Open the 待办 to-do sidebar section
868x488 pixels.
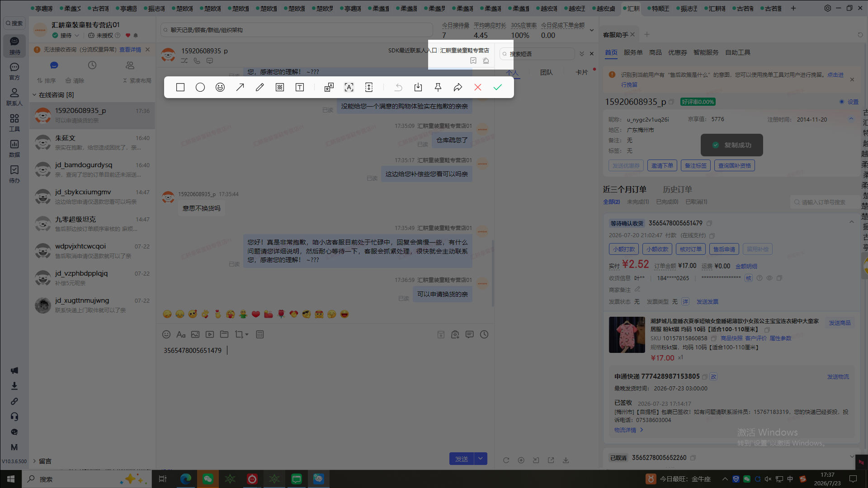(x=14, y=174)
